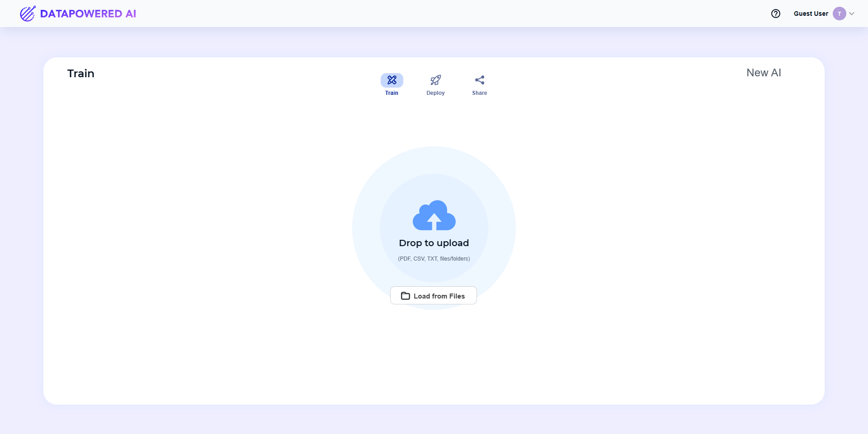The image size is (868, 434).
Task: Click the PDF, CSV, TXT hint text
Action: pos(433,258)
